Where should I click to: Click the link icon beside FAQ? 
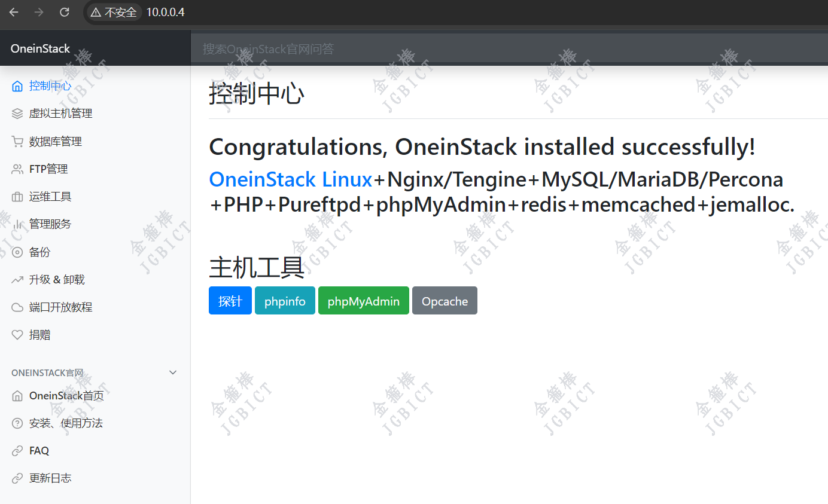click(17, 451)
